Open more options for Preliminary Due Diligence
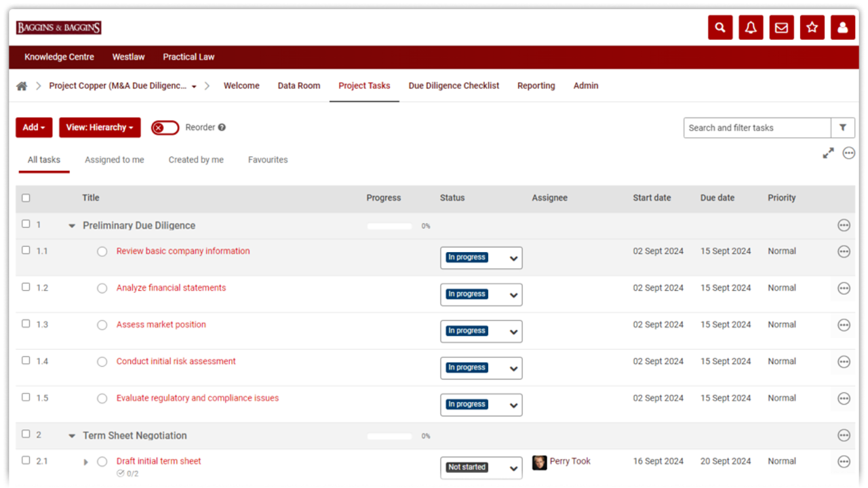Screen dimensions: 868x488 coord(844,226)
